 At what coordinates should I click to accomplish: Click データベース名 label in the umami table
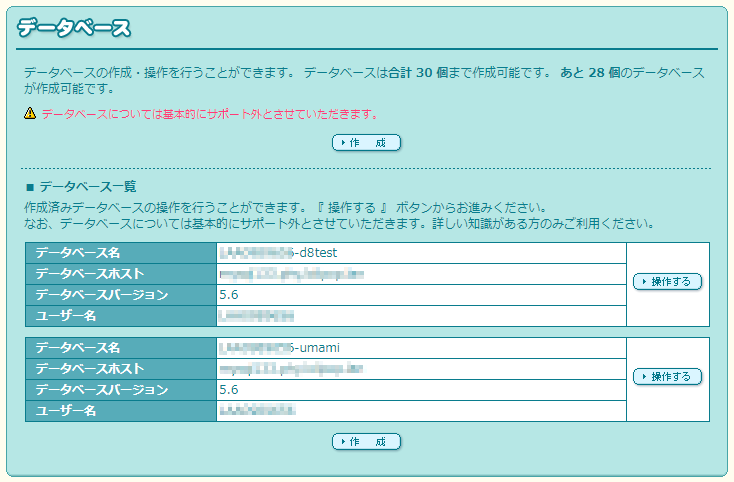point(78,348)
